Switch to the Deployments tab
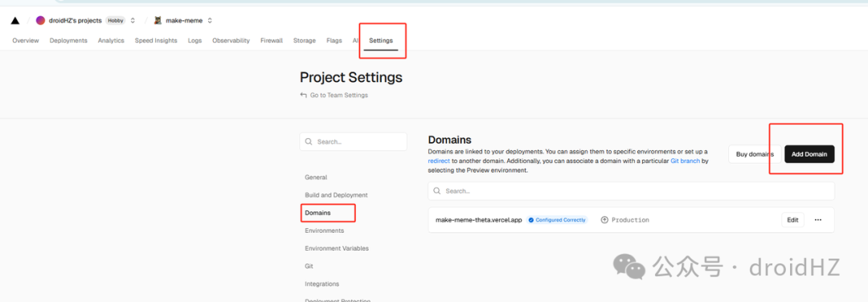The width and height of the screenshot is (868, 302). point(68,40)
